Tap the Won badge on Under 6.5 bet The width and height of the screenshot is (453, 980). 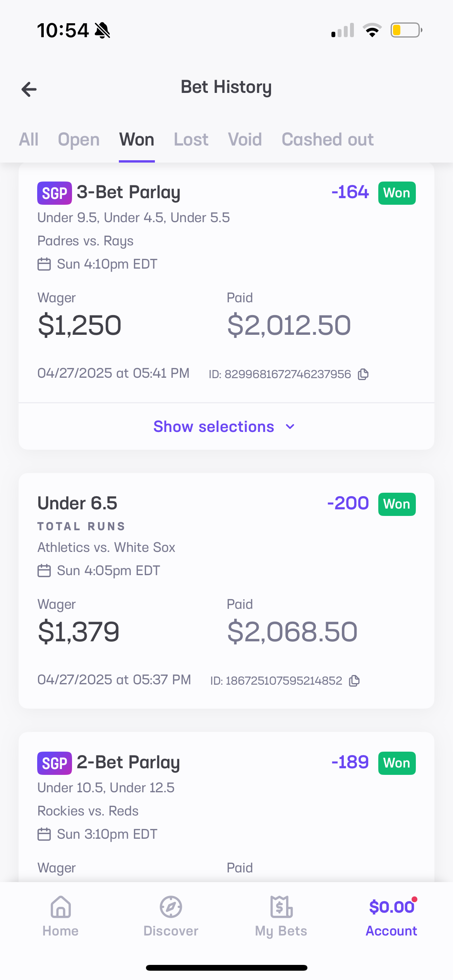click(397, 504)
